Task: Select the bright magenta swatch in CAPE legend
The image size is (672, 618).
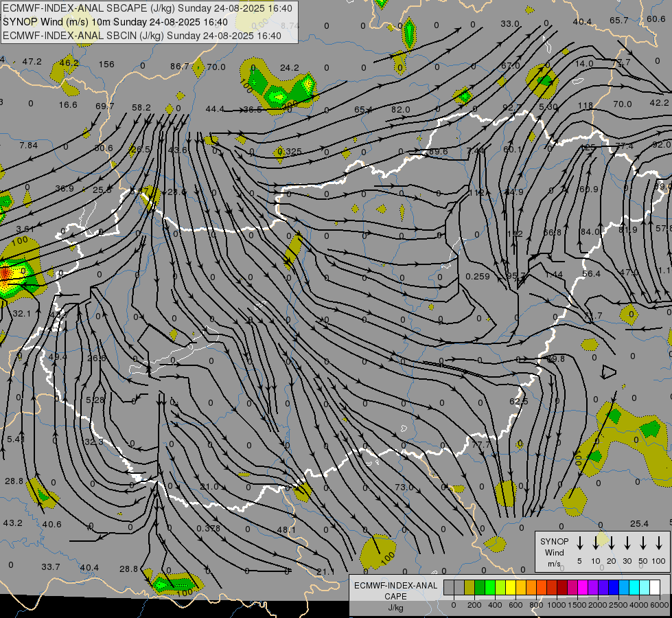Action: pos(583,587)
